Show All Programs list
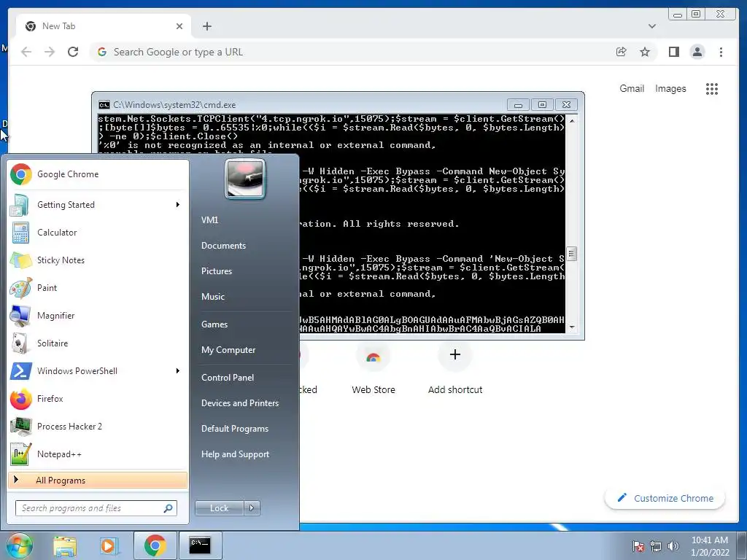Image resolution: width=747 pixels, height=560 pixels. coord(98,480)
